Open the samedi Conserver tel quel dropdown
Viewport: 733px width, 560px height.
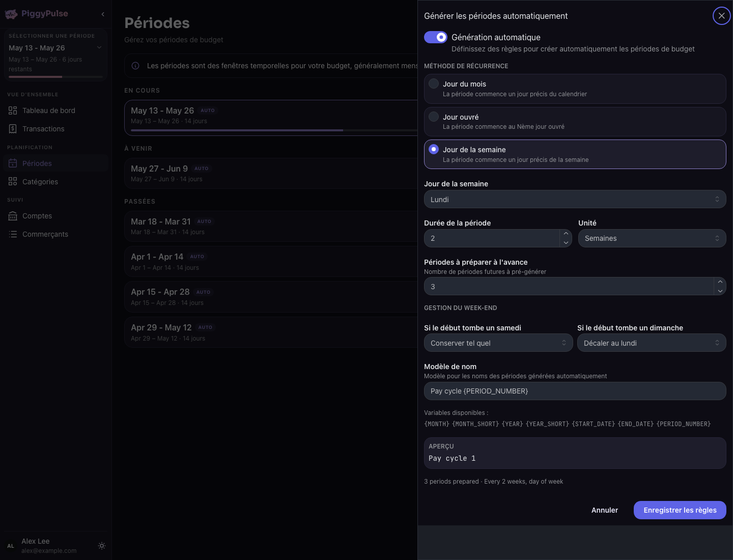tap(498, 343)
